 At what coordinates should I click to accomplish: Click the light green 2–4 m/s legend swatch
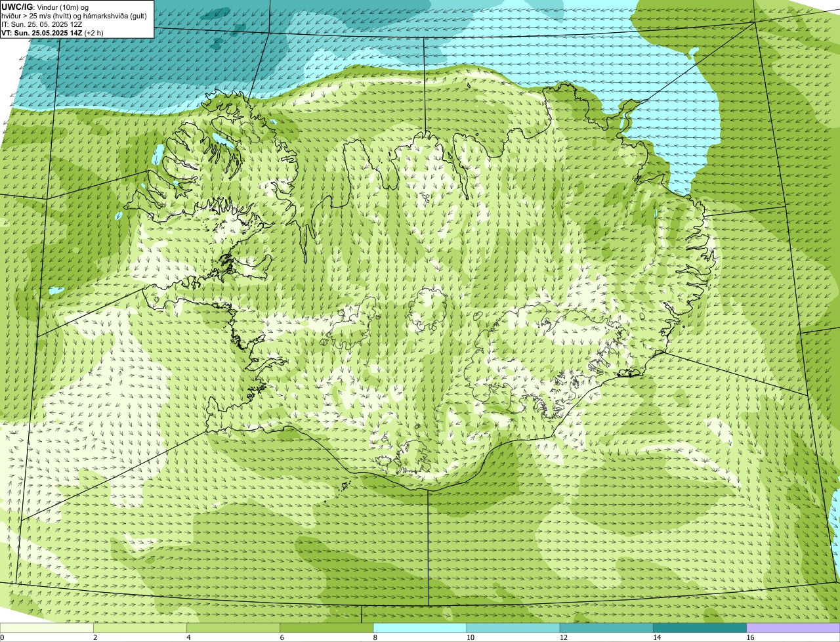(140, 628)
